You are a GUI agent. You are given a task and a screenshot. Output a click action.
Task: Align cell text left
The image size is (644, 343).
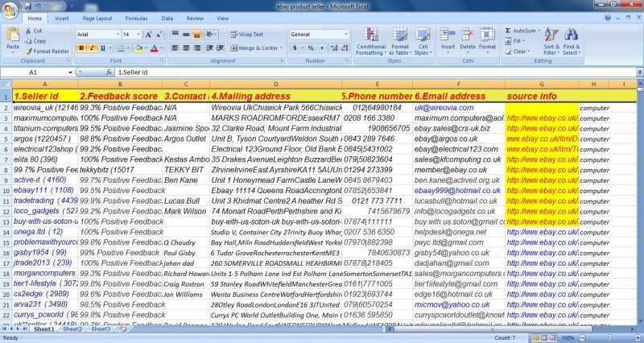(x=175, y=48)
